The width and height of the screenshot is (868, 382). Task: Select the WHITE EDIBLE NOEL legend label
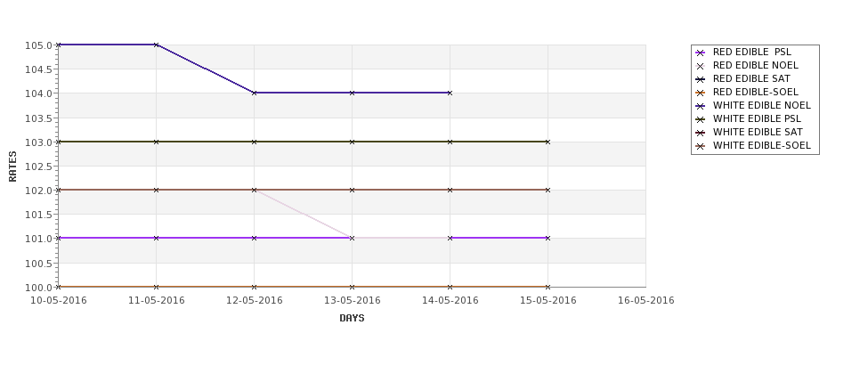[762, 105]
